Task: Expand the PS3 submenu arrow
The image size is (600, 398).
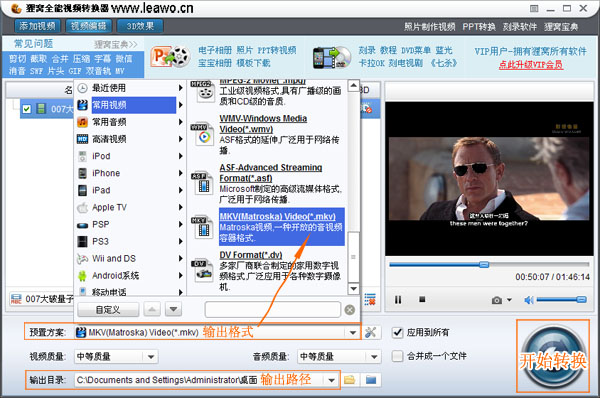Action: 180,241
